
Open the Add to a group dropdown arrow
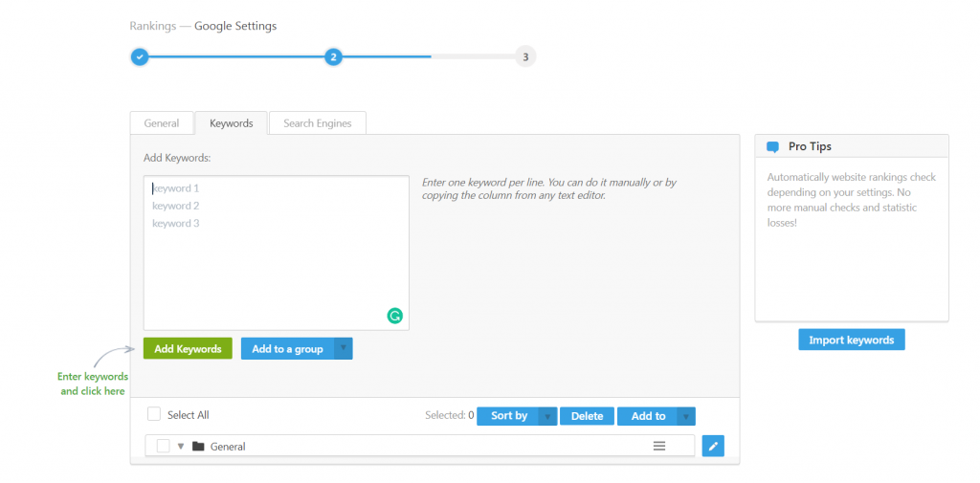344,349
